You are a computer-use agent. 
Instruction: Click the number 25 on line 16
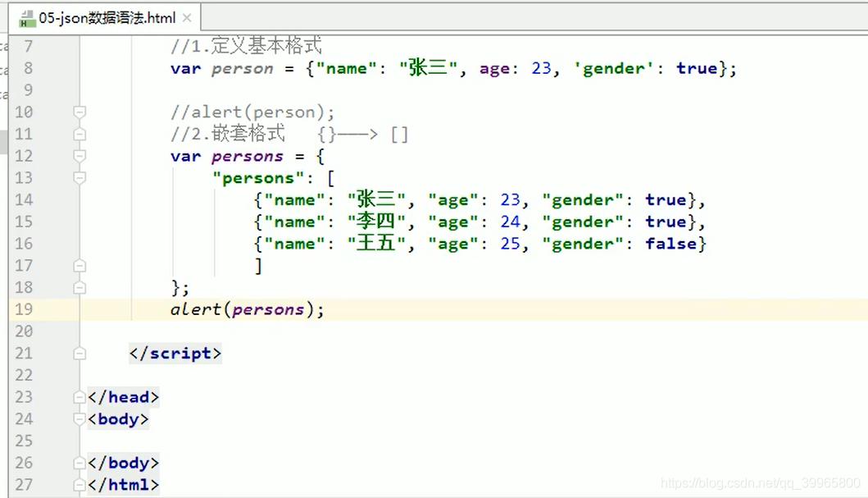(x=510, y=244)
